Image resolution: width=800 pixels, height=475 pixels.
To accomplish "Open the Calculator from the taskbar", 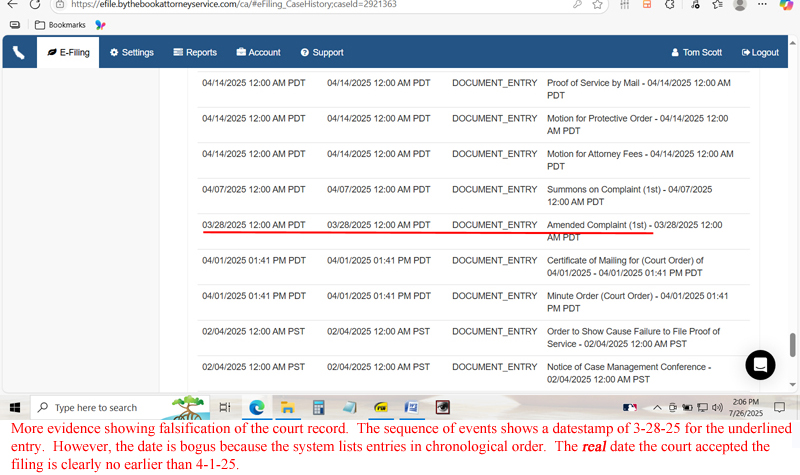I will (318, 407).
